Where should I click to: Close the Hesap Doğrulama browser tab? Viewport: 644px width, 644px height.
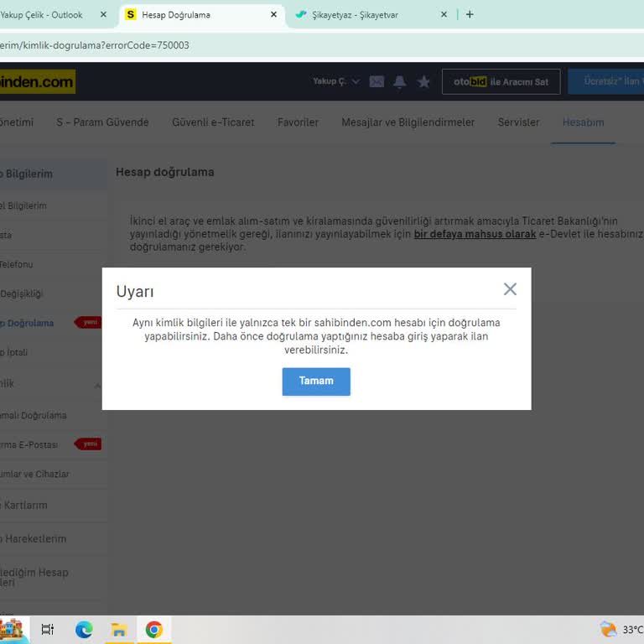tap(273, 14)
